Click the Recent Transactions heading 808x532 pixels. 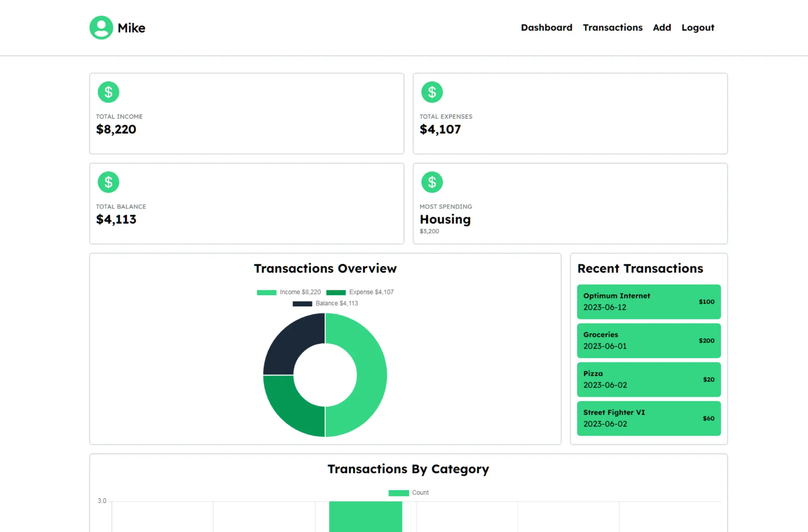[640, 268]
